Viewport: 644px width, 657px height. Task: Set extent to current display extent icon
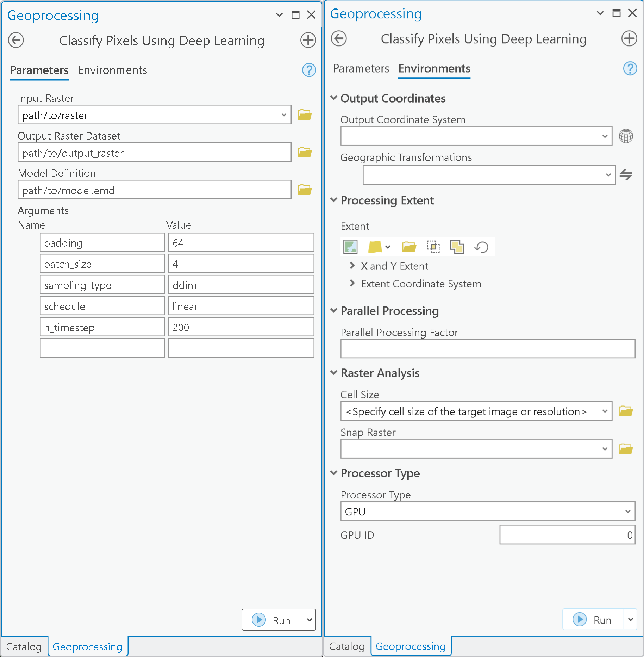[350, 247]
